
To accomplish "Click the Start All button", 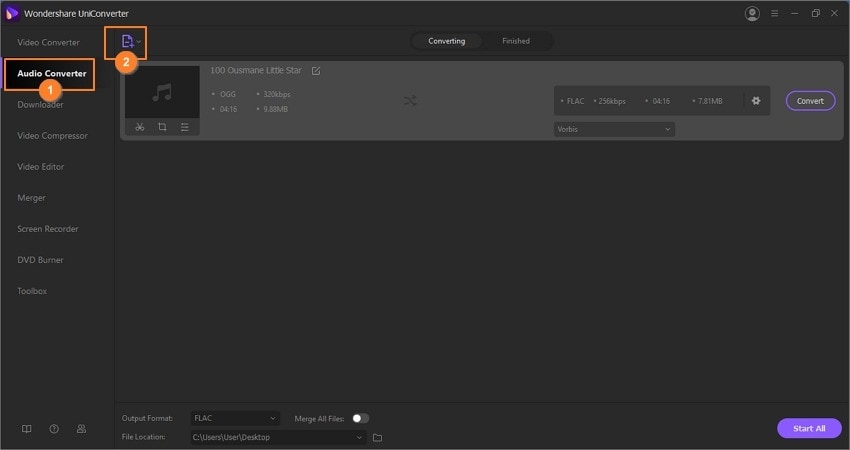I will tap(809, 428).
